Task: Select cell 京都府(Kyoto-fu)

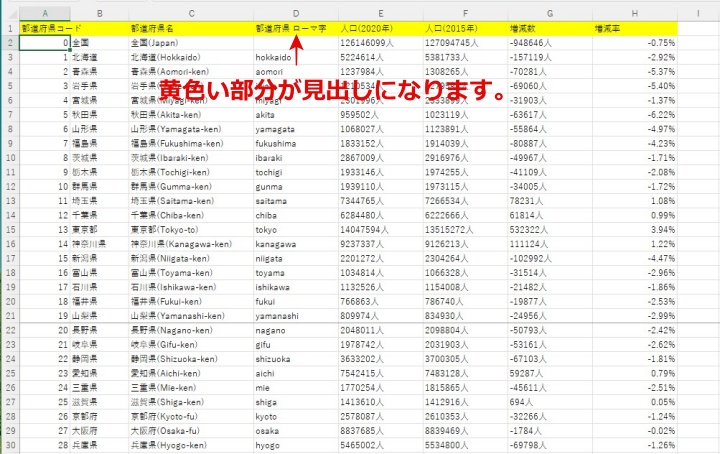Action: [191, 416]
